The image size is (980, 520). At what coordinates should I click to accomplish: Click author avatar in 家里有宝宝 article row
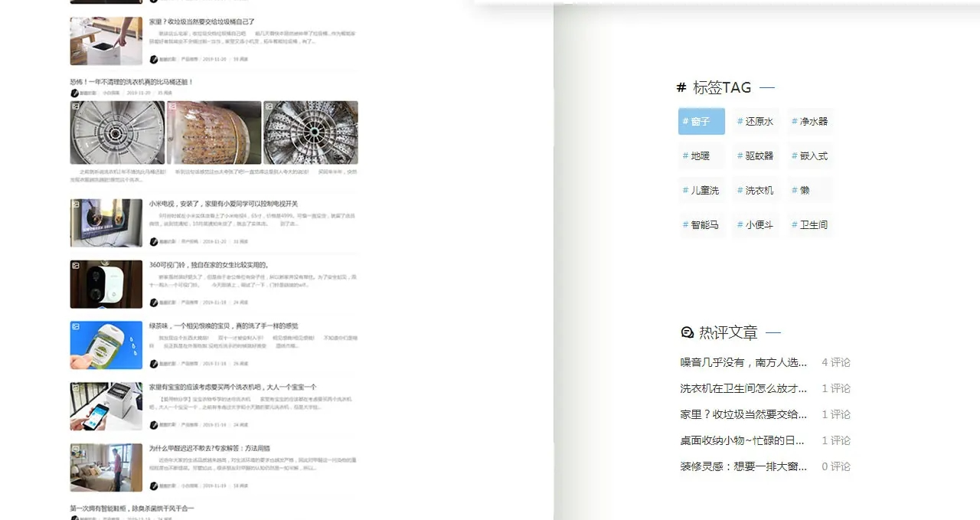(154, 425)
